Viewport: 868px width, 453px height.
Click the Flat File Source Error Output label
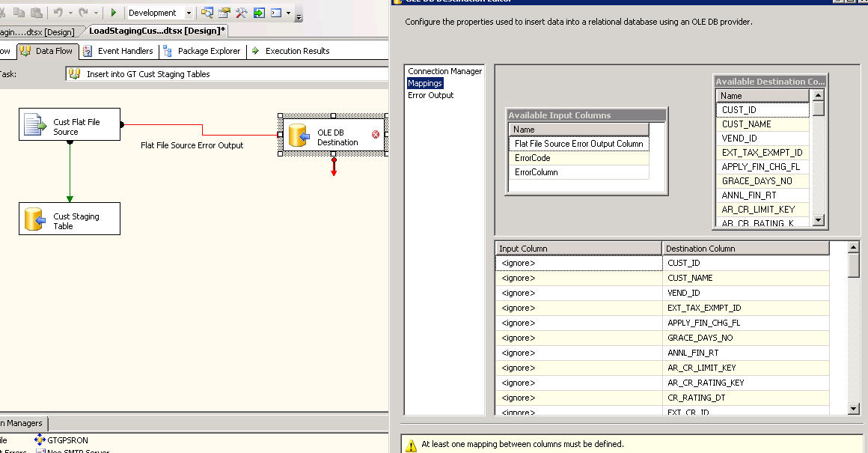192,145
